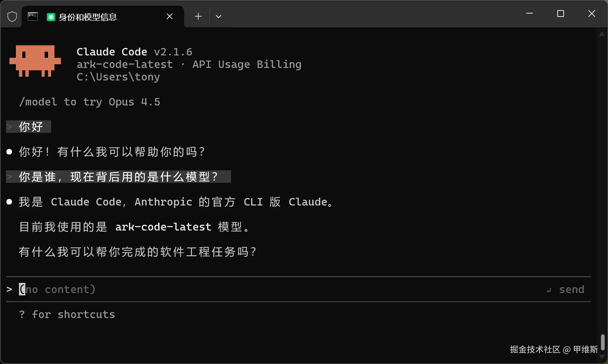This screenshot has height=364, width=608.
Task: Click the terminal icon on the tab
Action: tap(33, 17)
